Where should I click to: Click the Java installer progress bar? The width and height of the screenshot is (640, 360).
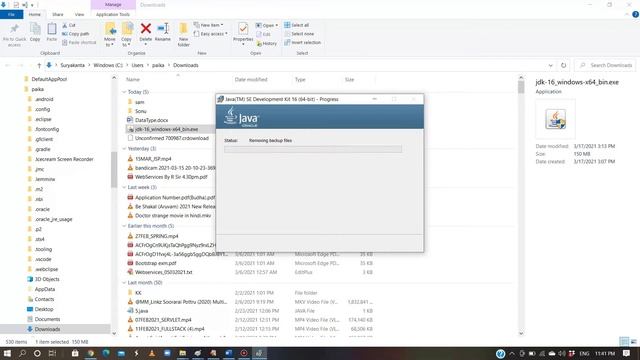click(313, 149)
